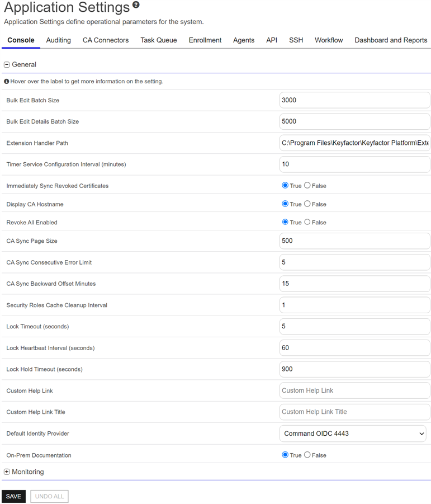Collapse the General section minus icon
The image size is (431, 504).
point(6,64)
